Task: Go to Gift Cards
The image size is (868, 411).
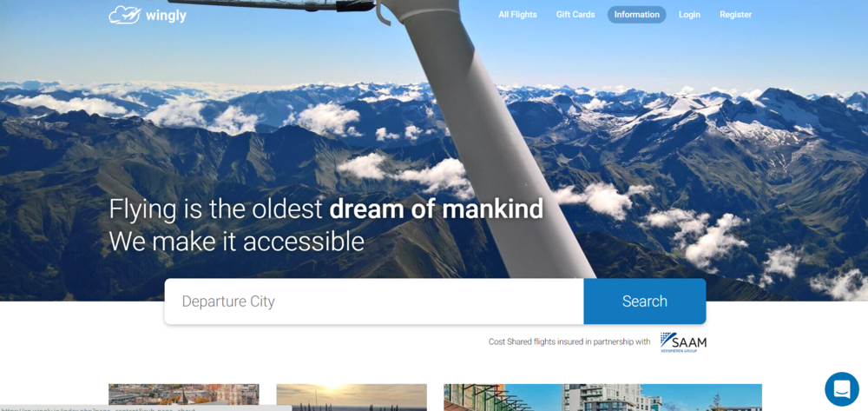Action: pyautogui.click(x=575, y=15)
